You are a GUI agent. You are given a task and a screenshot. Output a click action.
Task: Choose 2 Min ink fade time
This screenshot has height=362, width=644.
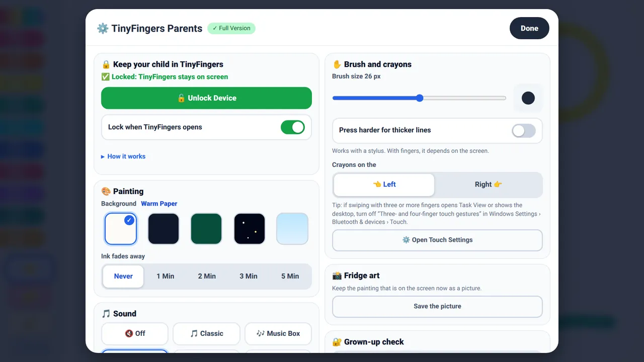(x=207, y=276)
